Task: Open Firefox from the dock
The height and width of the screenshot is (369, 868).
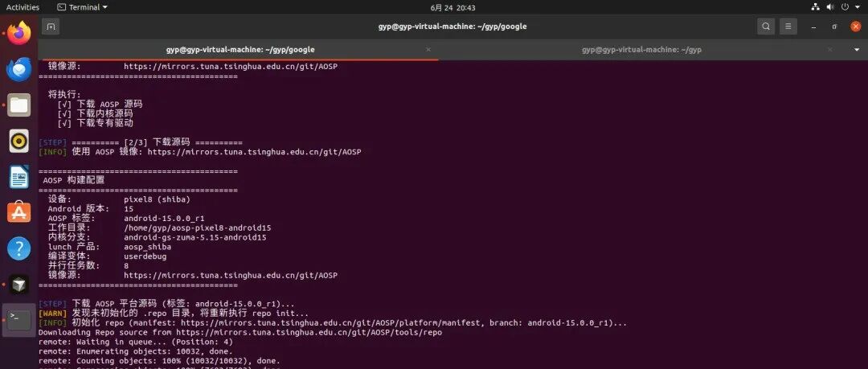Action: [x=18, y=33]
